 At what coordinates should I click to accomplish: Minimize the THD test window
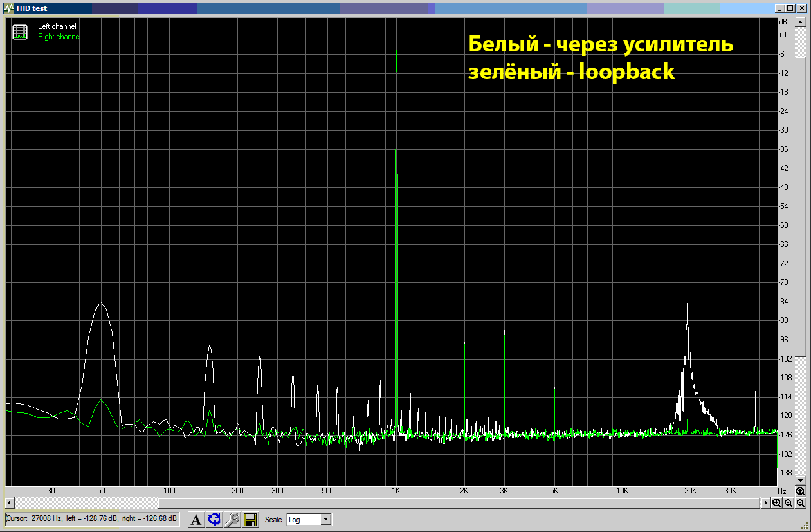coord(780,8)
